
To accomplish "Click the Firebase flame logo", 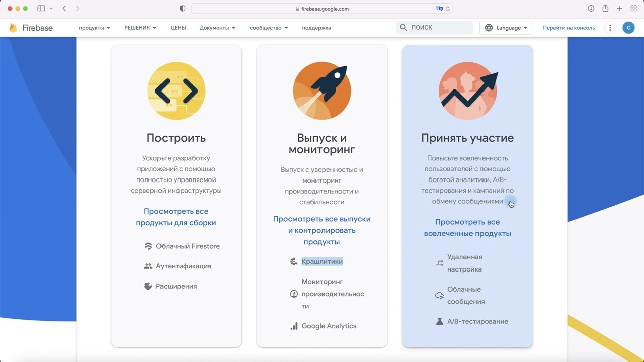I will click(x=13, y=28).
